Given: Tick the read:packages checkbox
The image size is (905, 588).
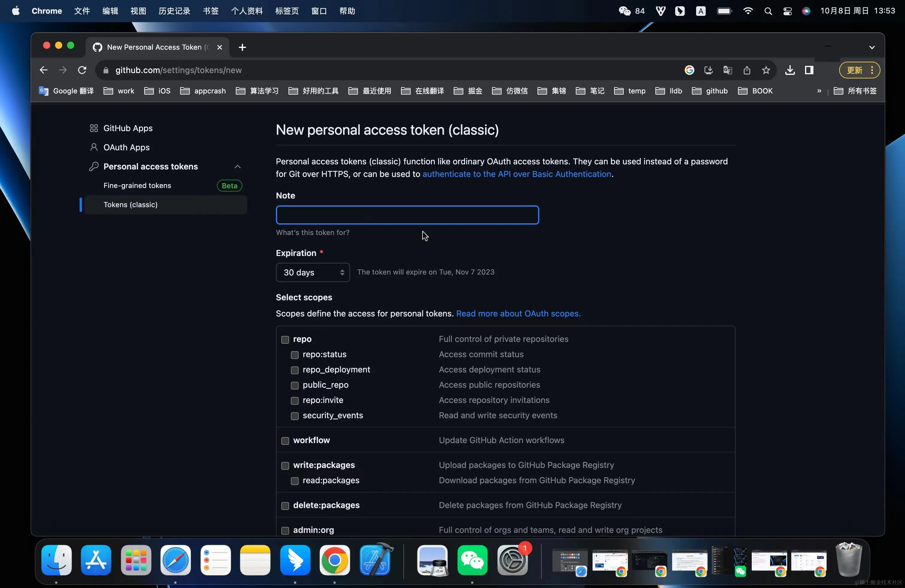Looking at the screenshot, I should point(295,481).
